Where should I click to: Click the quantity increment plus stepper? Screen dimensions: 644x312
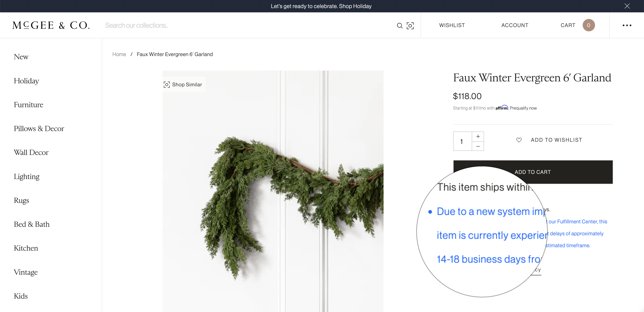[x=478, y=136]
